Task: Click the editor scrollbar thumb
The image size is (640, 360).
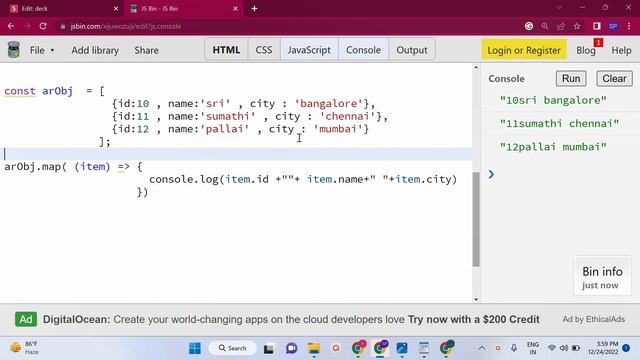Action: pyautogui.click(x=476, y=219)
